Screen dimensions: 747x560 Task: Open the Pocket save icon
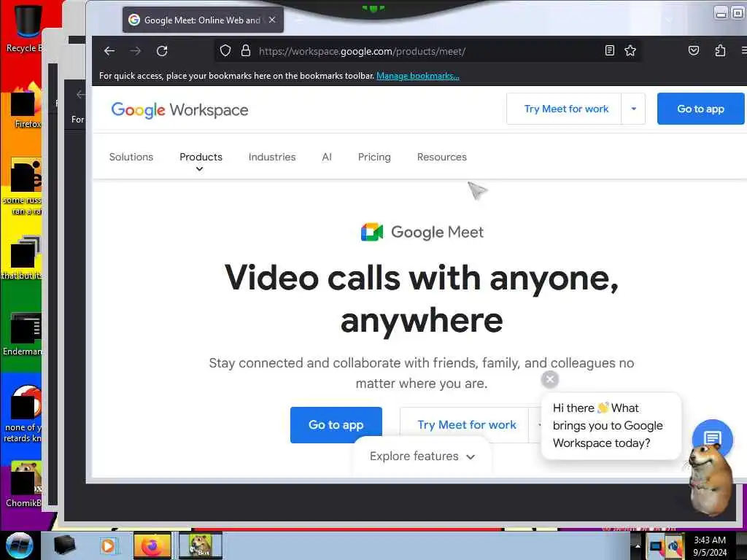pos(694,50)
